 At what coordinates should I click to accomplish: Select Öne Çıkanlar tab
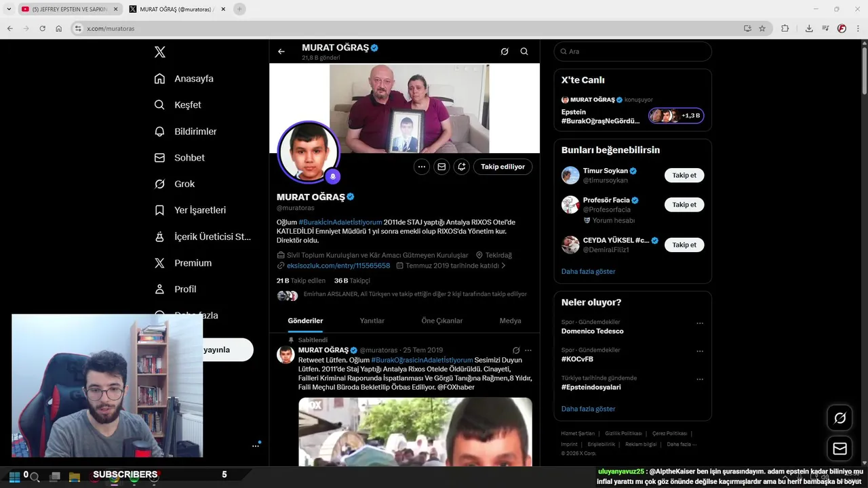pyautogui.click(x=442, y=321)
